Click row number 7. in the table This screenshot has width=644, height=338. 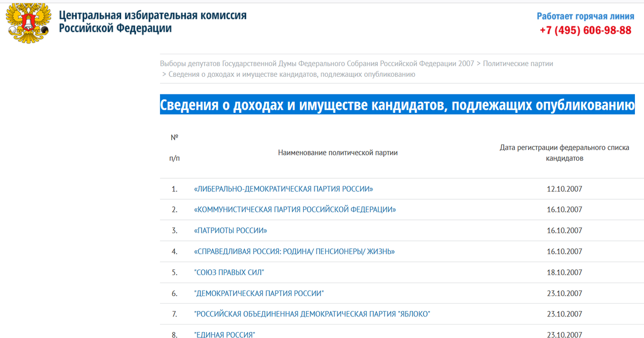pyautogui.click(x=174, y=314)
